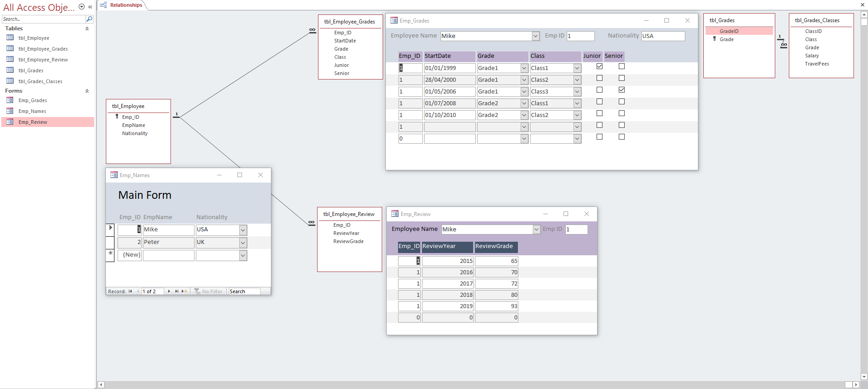This screenshot has width=868, height=389.
Task: Open the Class dropdown on the 28/04/2000 row
Action: (577, 80)
